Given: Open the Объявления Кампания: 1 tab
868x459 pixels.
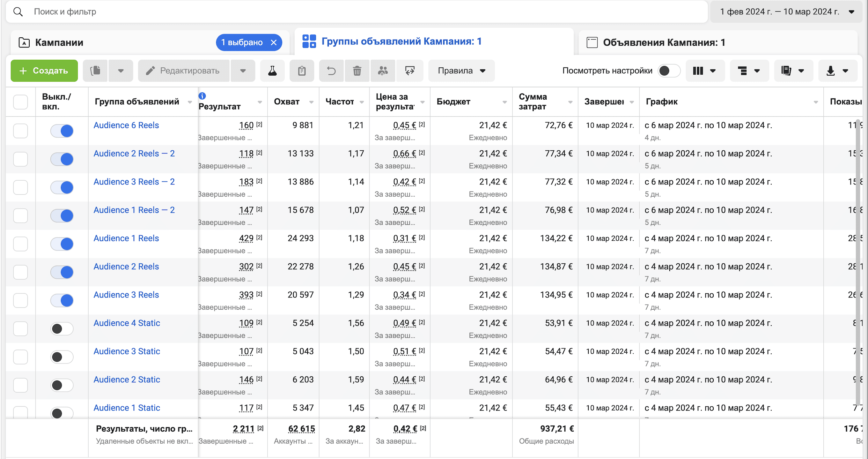Looking at the screenshot, I should pyautogui.click(x=664, y=42).
